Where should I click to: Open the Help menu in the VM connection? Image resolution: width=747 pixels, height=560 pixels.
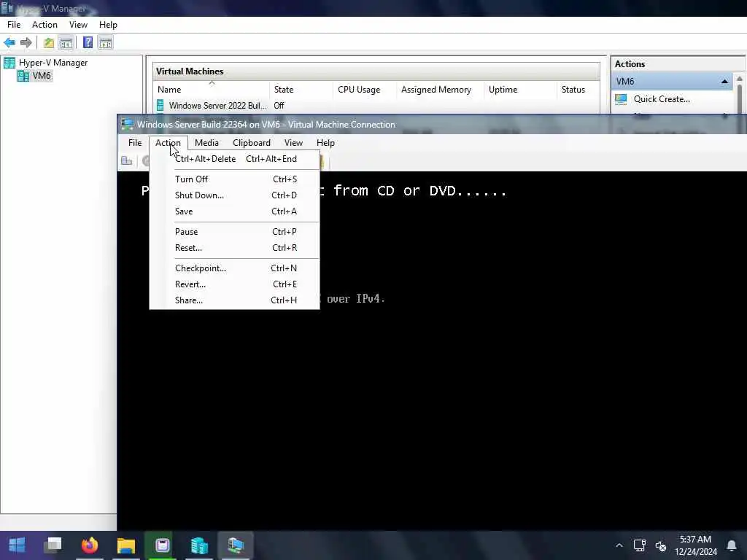pos(326,143)
